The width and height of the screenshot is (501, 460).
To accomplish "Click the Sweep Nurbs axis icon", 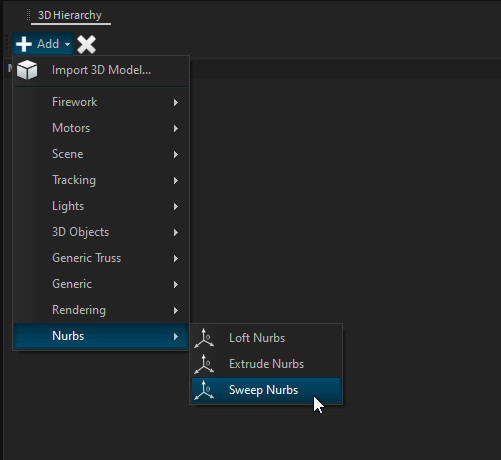I will 204,390.
